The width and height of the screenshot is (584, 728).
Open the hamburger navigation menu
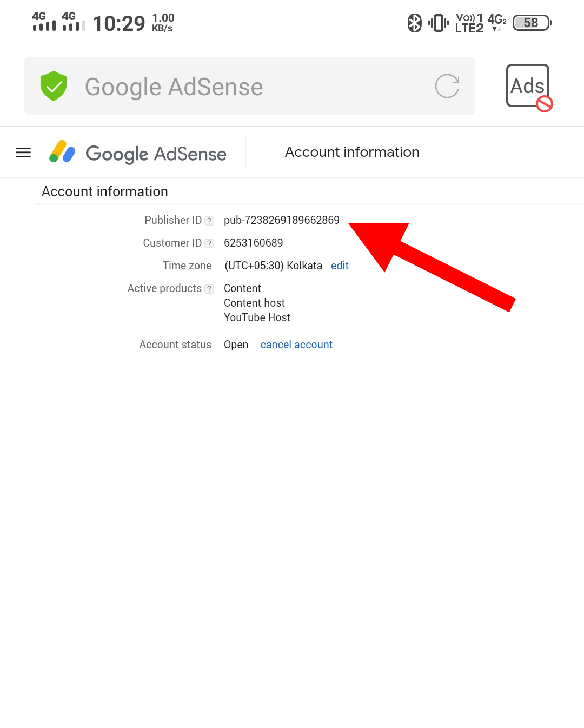point(23,153)
